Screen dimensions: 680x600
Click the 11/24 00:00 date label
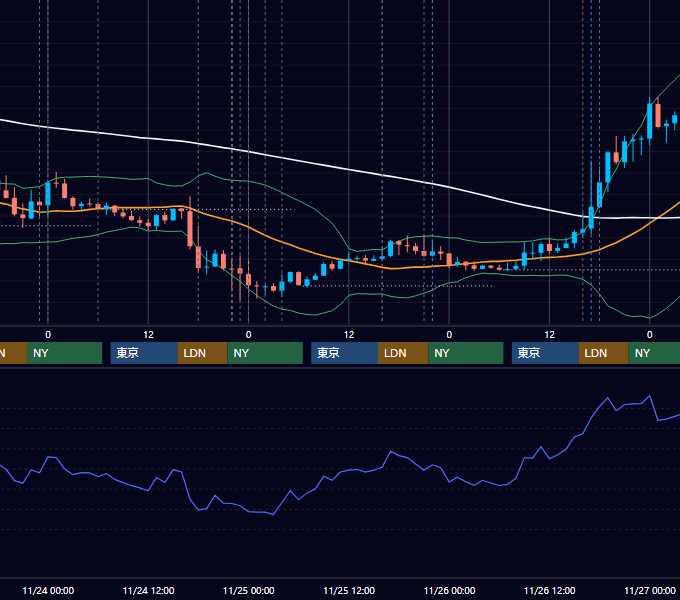(x=48, y=590)
